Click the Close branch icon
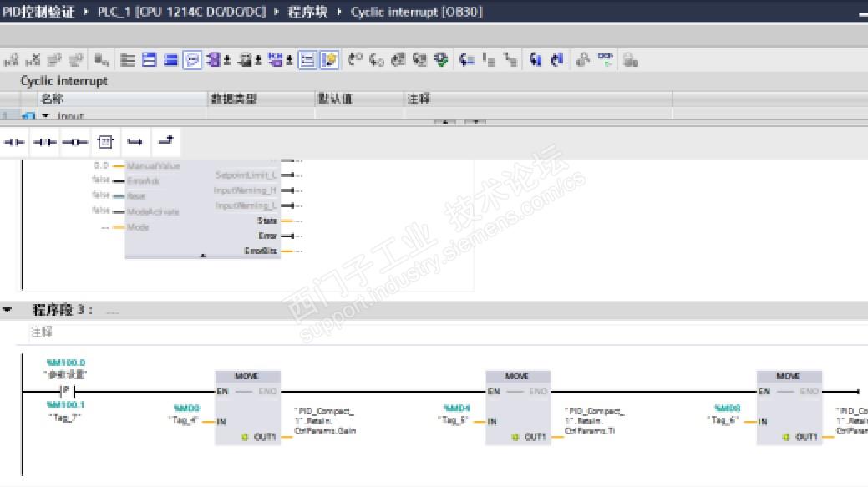The image size is (868, 487). (x=165, y=142)
